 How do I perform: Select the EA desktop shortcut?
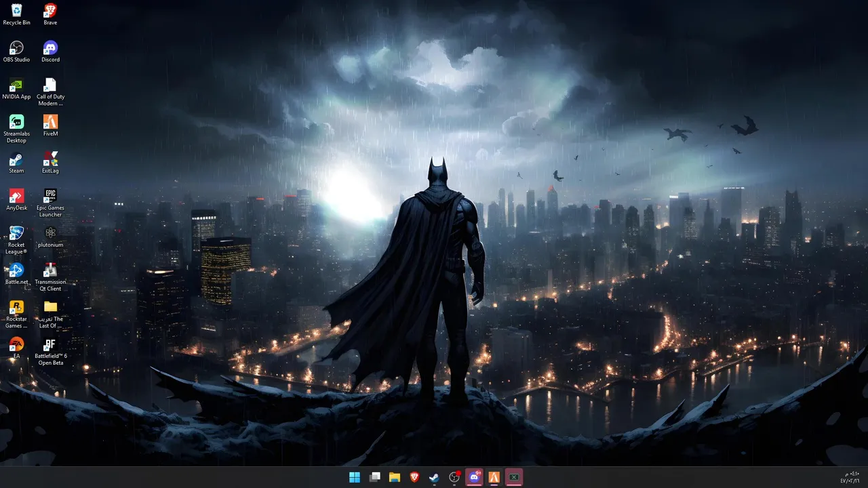click(16, 348)
